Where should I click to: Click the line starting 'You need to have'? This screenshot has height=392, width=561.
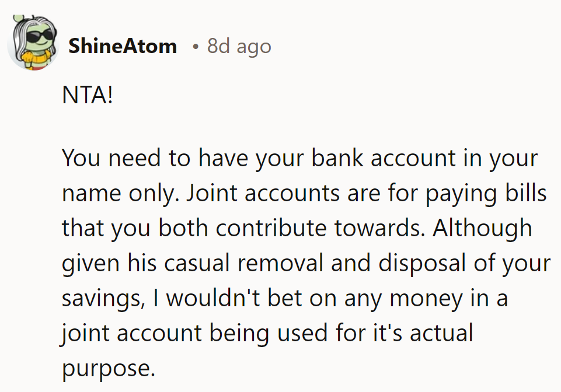pyautogui.click(x=300, y=158)
